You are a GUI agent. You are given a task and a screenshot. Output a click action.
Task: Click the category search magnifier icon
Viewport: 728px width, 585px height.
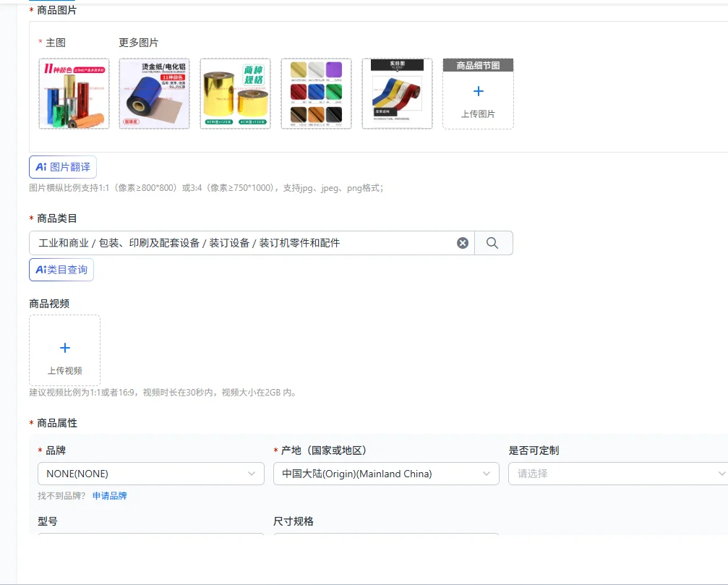492,243
